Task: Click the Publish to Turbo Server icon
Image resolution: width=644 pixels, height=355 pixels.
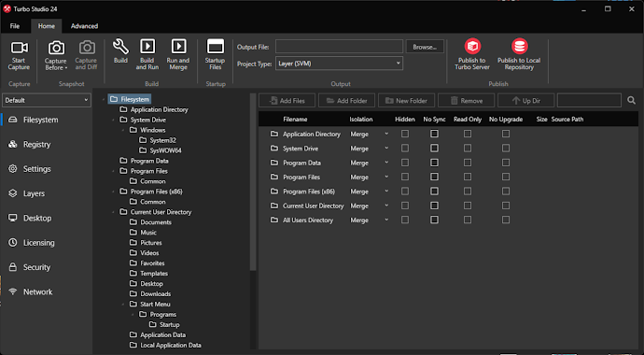Action: tap(472, 47)
